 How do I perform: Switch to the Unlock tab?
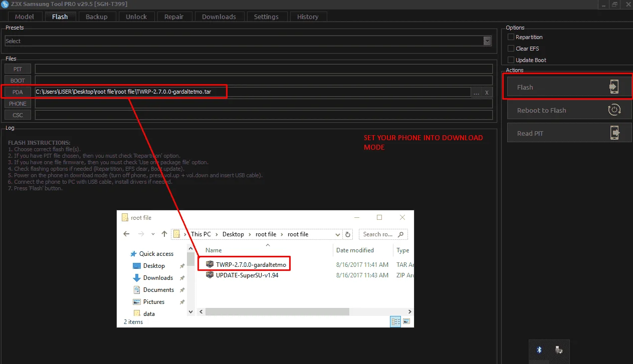pyautogui.click(x=136, y=17)
